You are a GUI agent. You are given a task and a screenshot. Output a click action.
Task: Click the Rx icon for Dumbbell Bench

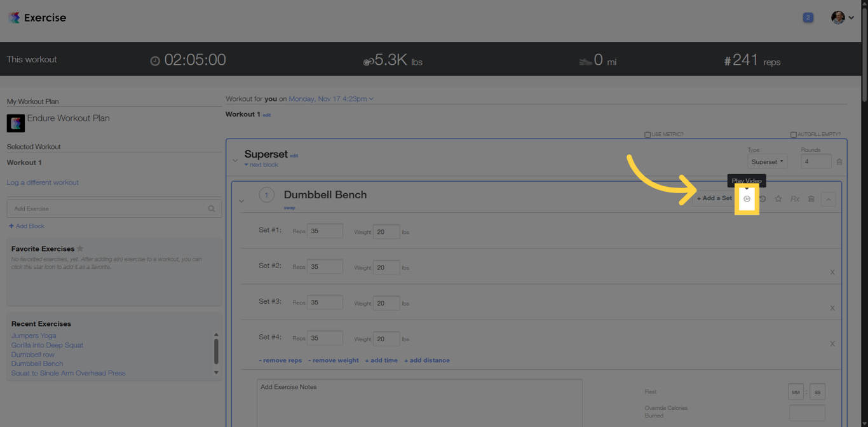[795, 199]
